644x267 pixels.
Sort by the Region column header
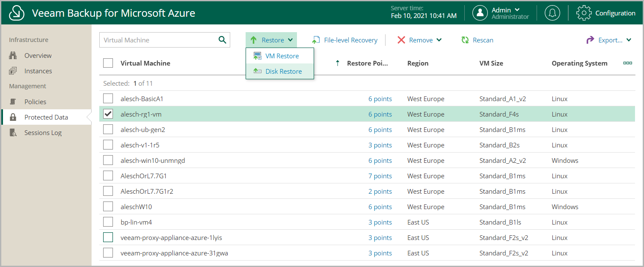tap(418, 63)
